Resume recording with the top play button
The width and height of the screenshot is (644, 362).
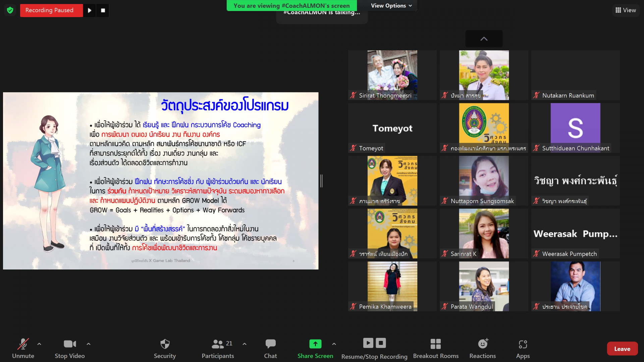coord(90,10)
